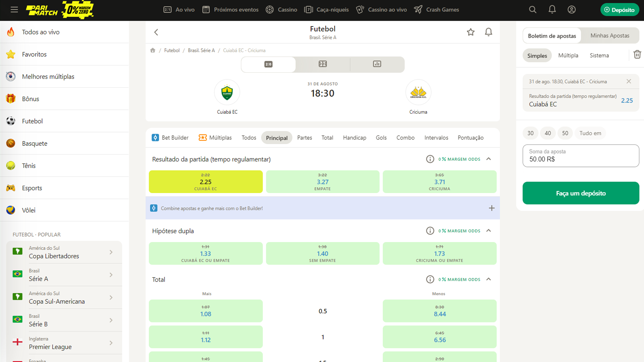The width and height of the screenshot is (644, 362).
Task: Go to home breadcrumb icon
Action: click(x=153, y=50)
